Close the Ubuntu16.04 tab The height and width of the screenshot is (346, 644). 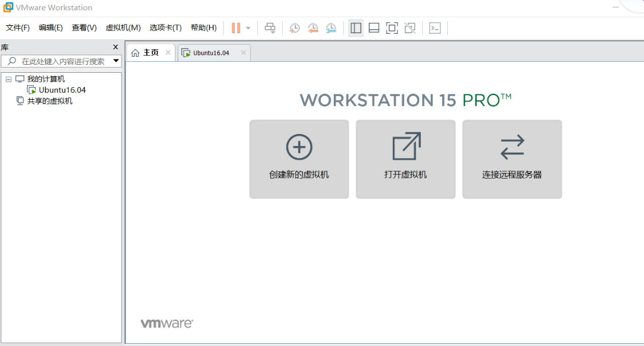244,53
